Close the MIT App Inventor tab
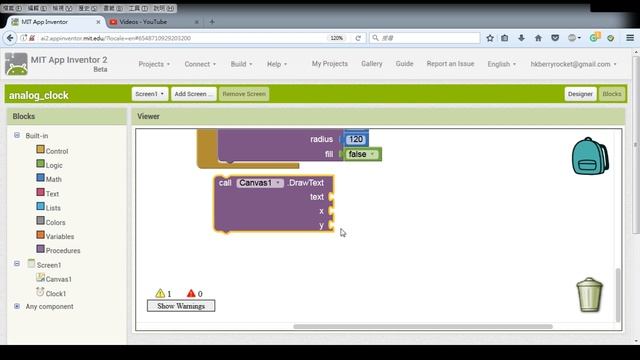Screen dimensions: 640x360 [x=98, y=22]
